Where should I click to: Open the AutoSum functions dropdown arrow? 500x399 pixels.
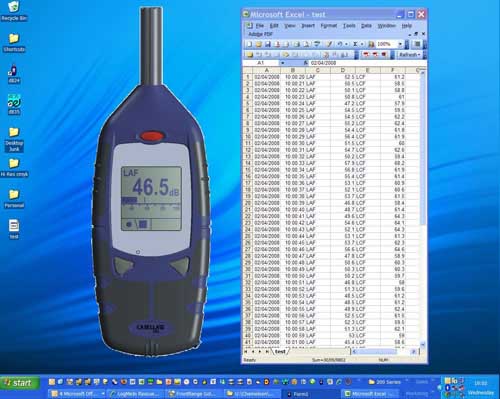click(362, 44)
